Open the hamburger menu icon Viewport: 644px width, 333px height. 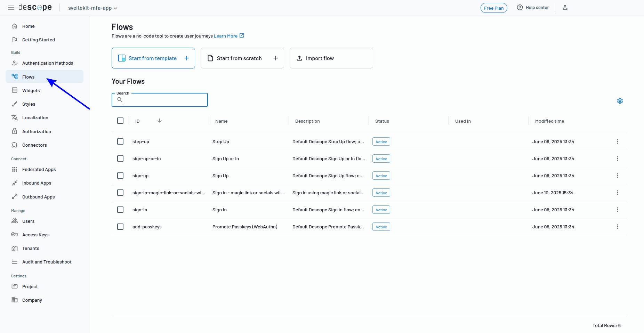[11, 8]
